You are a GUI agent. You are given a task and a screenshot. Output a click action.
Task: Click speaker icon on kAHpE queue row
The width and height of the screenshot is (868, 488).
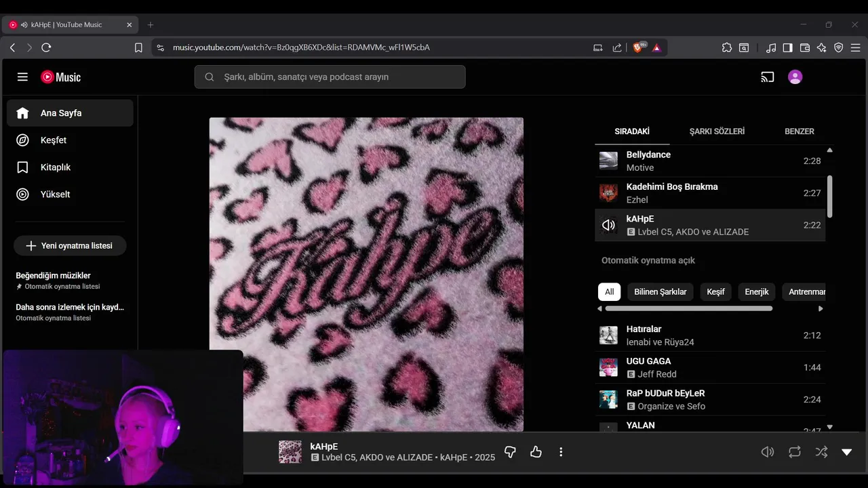pyautogui.click(x=609, y=225)
